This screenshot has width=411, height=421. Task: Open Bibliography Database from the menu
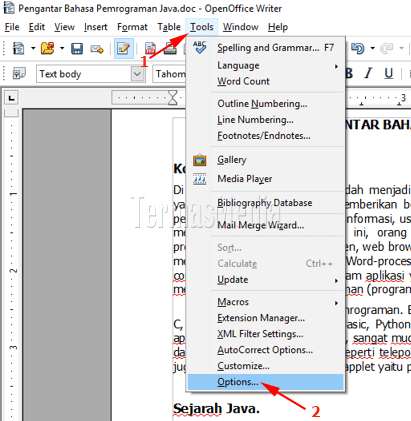266,203
